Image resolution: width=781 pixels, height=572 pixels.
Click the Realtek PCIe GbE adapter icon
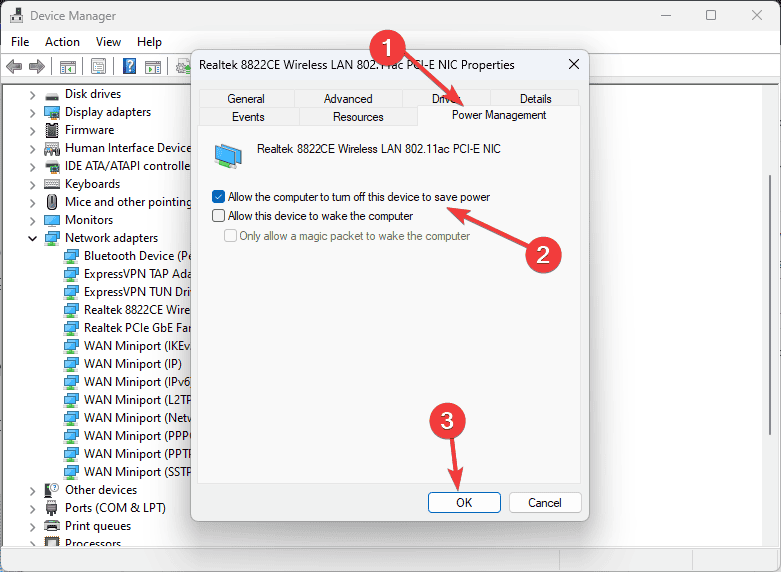71,328
